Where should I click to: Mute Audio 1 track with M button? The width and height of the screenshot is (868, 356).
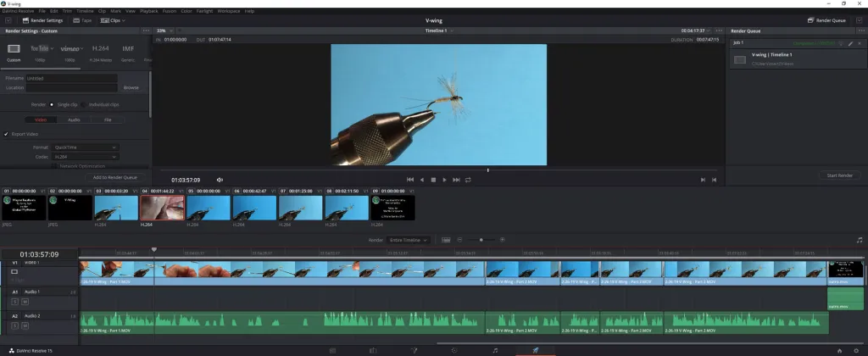[x=25, y=301]
